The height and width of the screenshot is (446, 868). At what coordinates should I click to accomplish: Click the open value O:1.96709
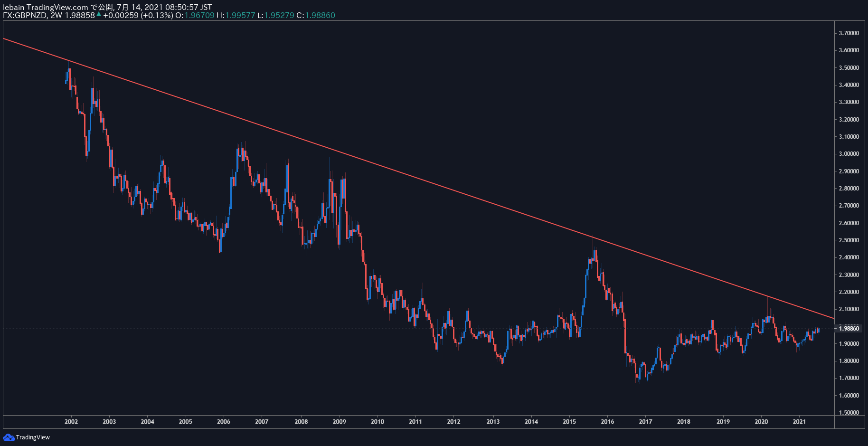click(195, 15)
